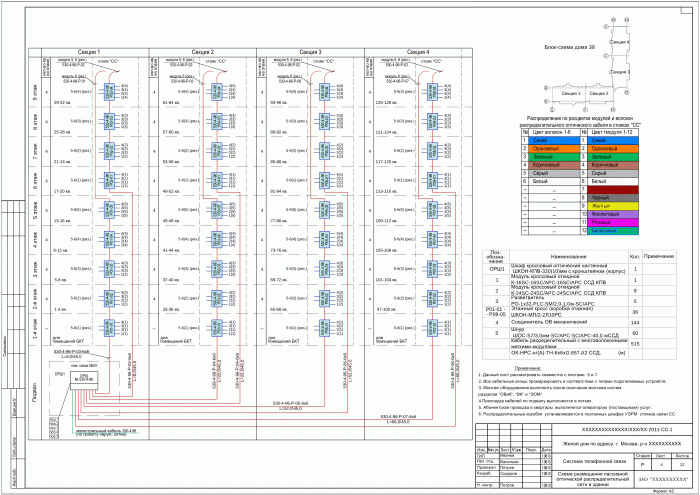Click the '97-100 кв.' apartment label

(x=386, y=309)
